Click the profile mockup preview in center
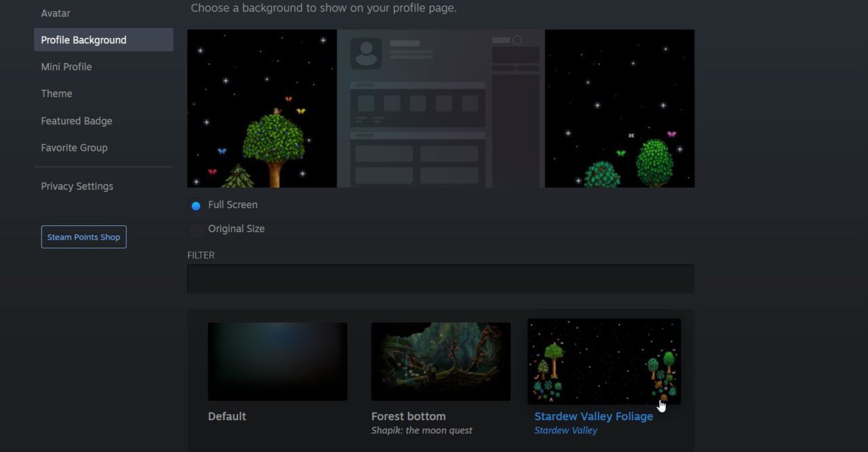This screenshot has width=868, height=452. pos(441,108)
